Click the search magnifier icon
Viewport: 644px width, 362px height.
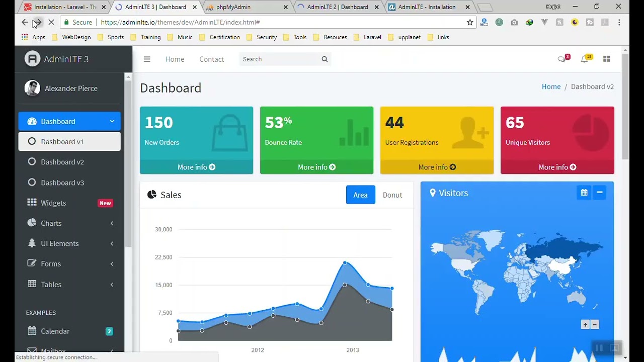(325, 59)
